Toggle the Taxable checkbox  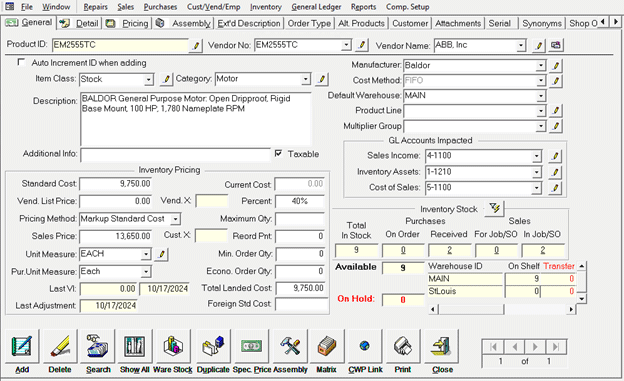tap(279, 153)
